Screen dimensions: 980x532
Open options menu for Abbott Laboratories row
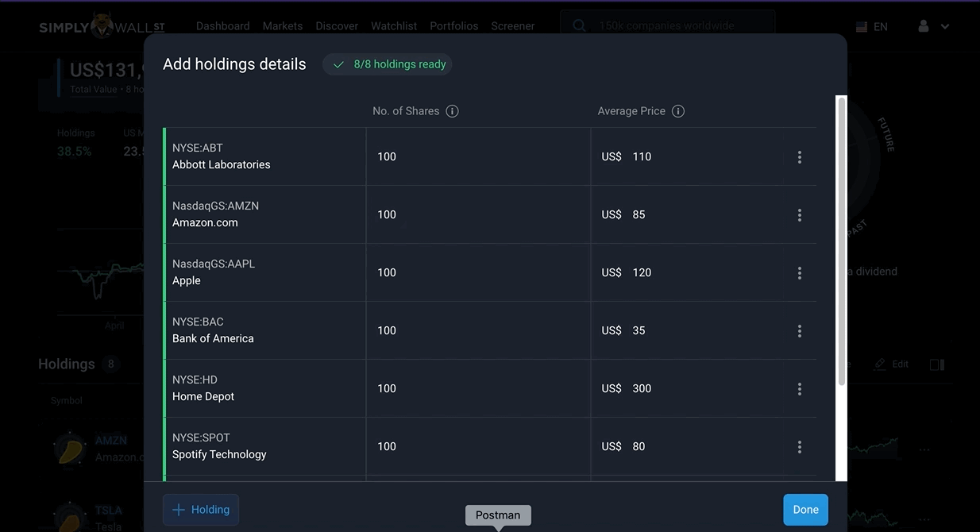pyautogui.click(x=800, y=157)
